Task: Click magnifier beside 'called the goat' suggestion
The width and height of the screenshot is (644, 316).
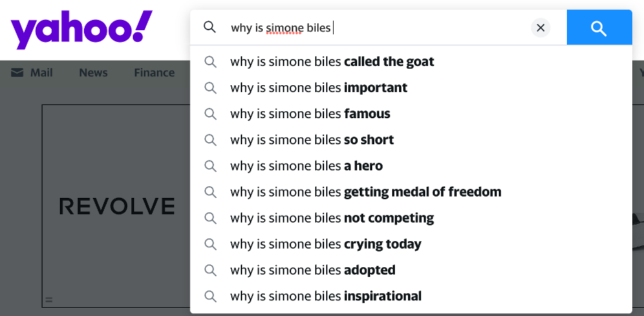Action: pos(211,62)
